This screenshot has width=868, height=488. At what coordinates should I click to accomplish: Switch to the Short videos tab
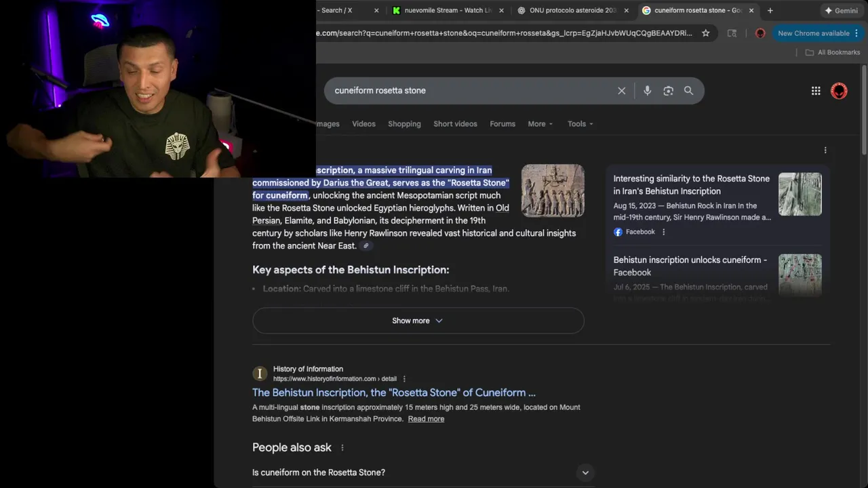tap(455, 124)
